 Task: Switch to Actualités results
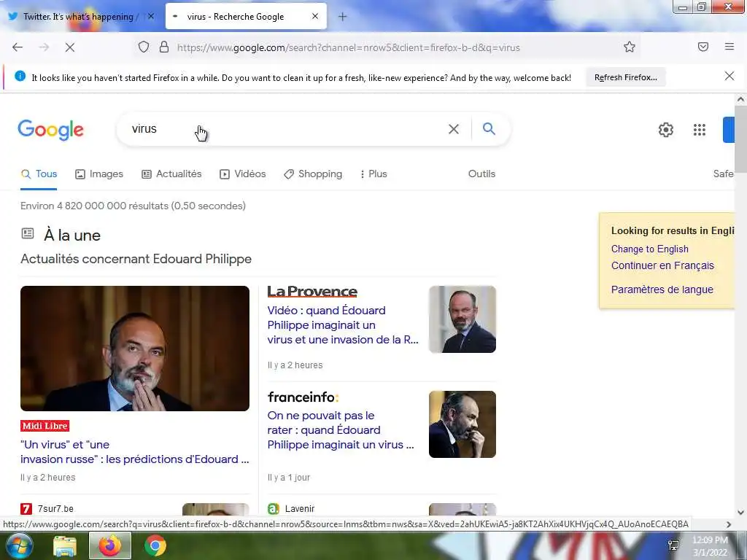pyautogui.click(x=171, y=174)
